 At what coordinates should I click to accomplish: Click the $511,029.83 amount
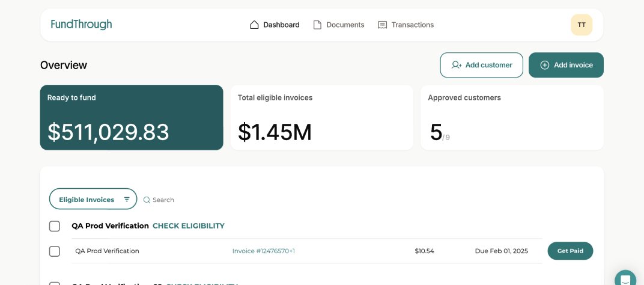(x=108, y=132)
